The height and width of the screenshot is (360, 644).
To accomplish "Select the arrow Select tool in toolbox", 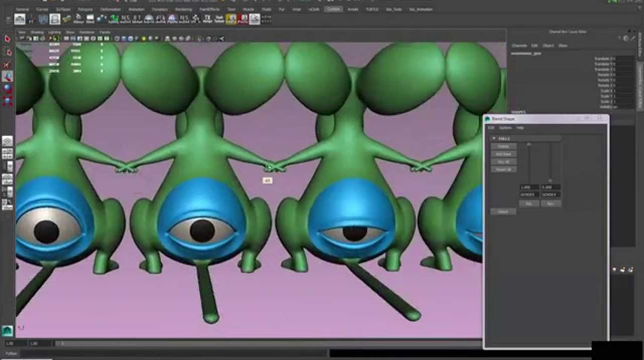I will click(8, 39).
